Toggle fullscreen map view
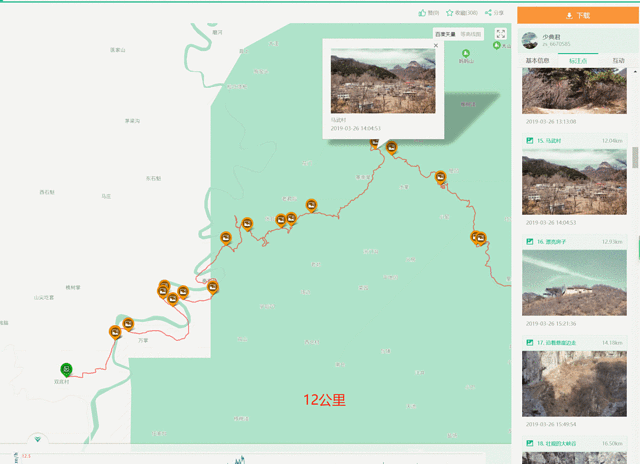Image resolution: width=640 pixels, height=464 pixels. [x=501, y=34]
